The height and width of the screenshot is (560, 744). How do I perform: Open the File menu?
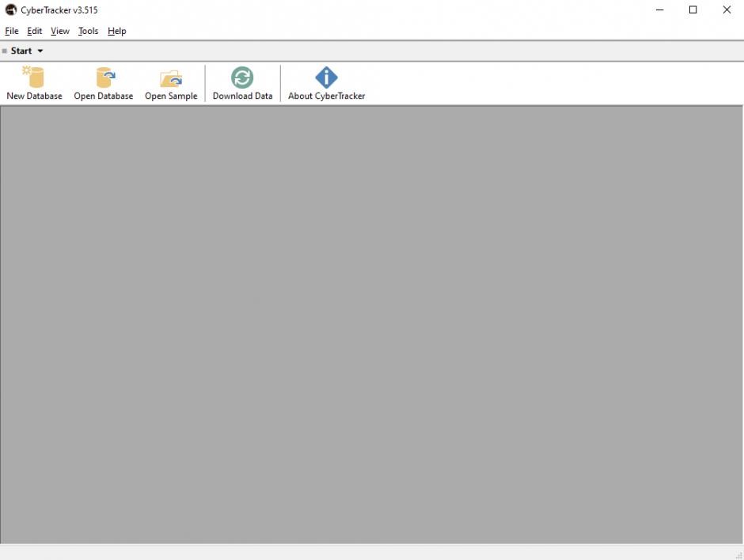pyautogui.click(x=12, y=31)
